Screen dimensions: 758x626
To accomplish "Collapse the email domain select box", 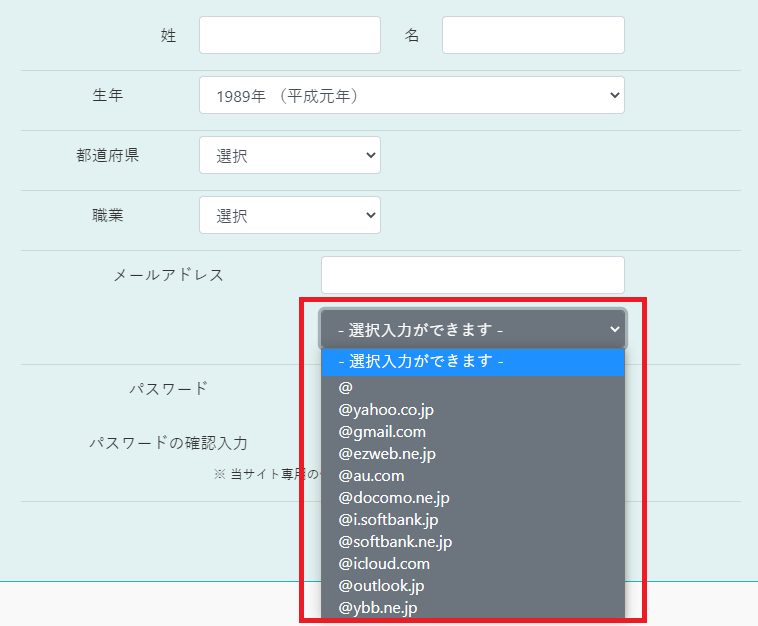I will [473, 329].
